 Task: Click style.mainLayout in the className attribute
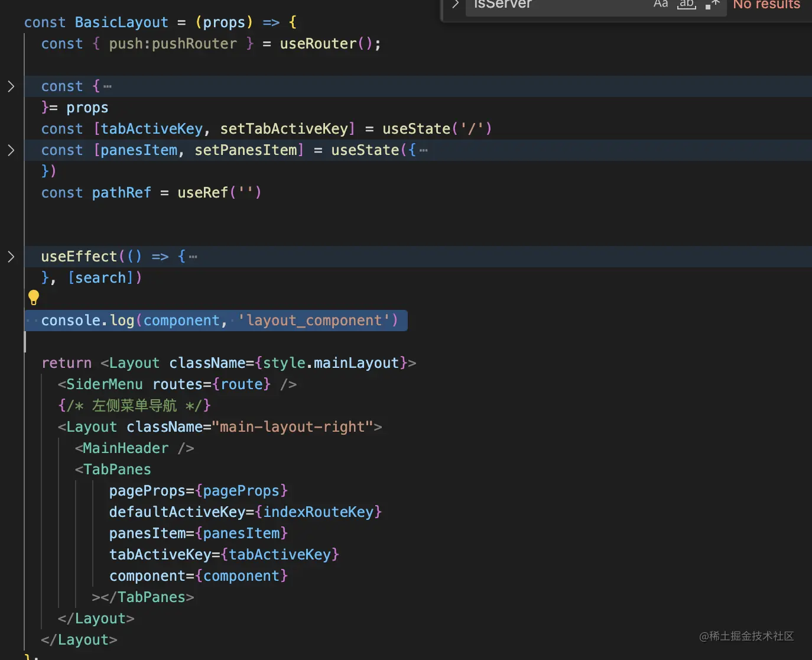tap(331, 363)
